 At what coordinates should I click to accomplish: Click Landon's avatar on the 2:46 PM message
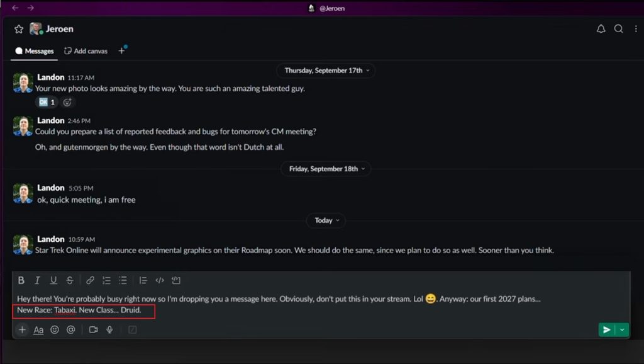click(23, 126)
